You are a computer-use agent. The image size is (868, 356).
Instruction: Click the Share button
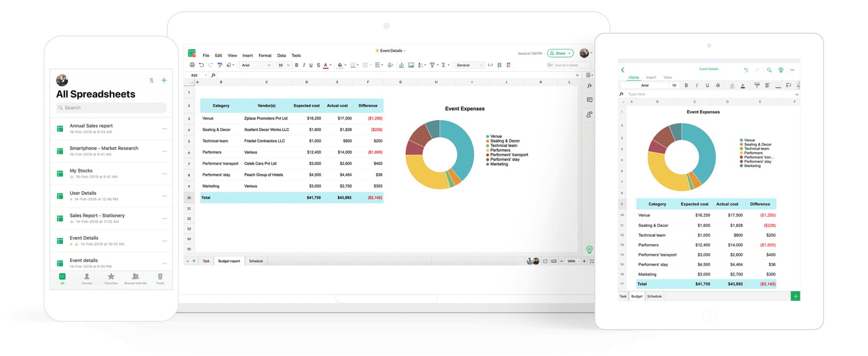point(560,53)
